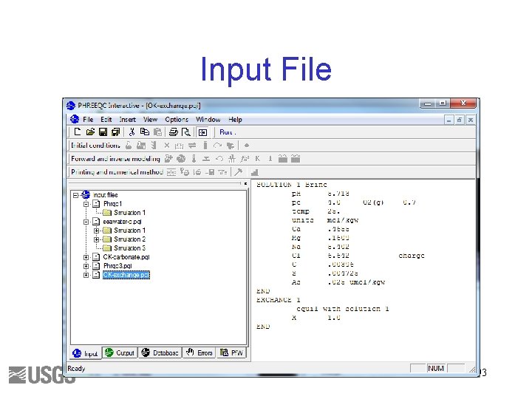The height and width of the screenshot is (399, 532).
Task: Select seawater-c.pqi in the tree
Action: [122, 222]
